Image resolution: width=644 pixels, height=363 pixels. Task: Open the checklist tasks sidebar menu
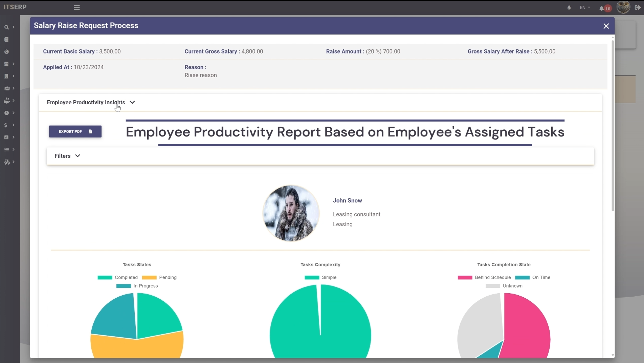pos(6,150)
